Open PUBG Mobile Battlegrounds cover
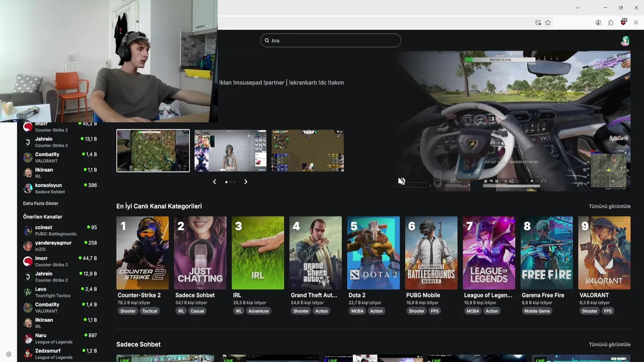644x362 pixels. coord(431,253)
